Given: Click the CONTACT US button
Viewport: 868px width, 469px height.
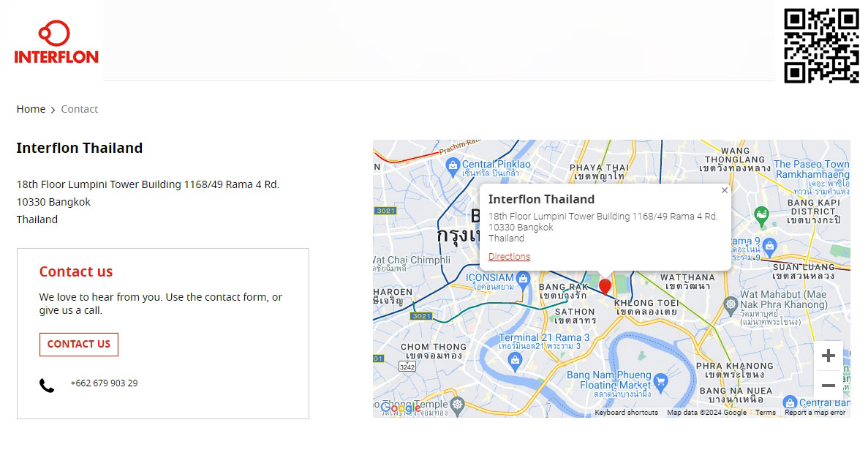Looking at the screenshot, I should pos(78,344).
